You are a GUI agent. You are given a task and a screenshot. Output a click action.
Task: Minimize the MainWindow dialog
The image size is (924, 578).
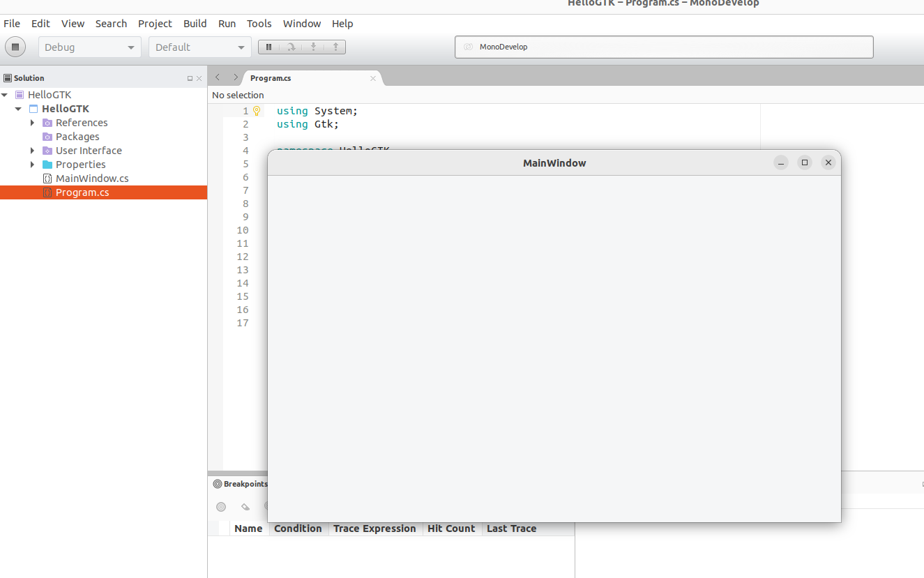[x=782, y=162]
